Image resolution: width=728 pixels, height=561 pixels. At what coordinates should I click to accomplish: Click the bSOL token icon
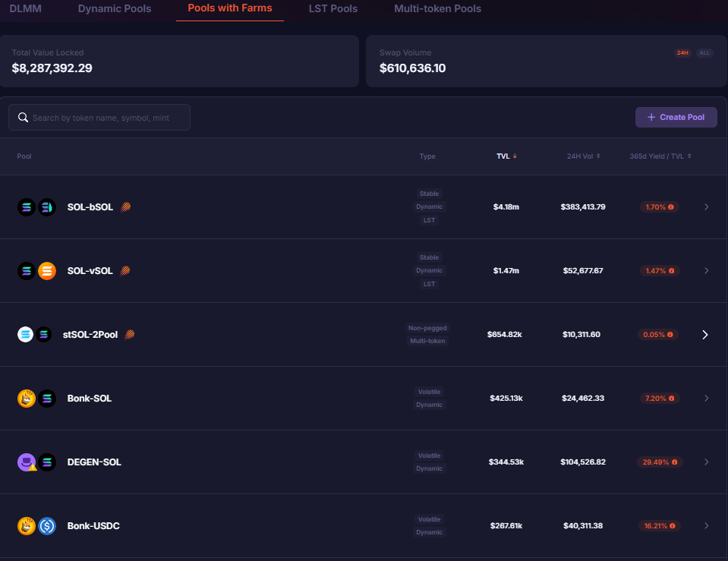tap(47, 207)
